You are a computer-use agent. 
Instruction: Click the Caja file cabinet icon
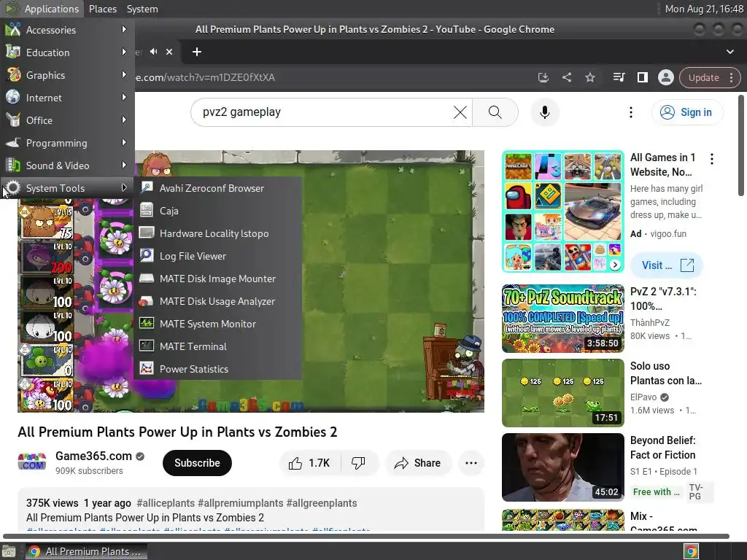tap(146, 210)
